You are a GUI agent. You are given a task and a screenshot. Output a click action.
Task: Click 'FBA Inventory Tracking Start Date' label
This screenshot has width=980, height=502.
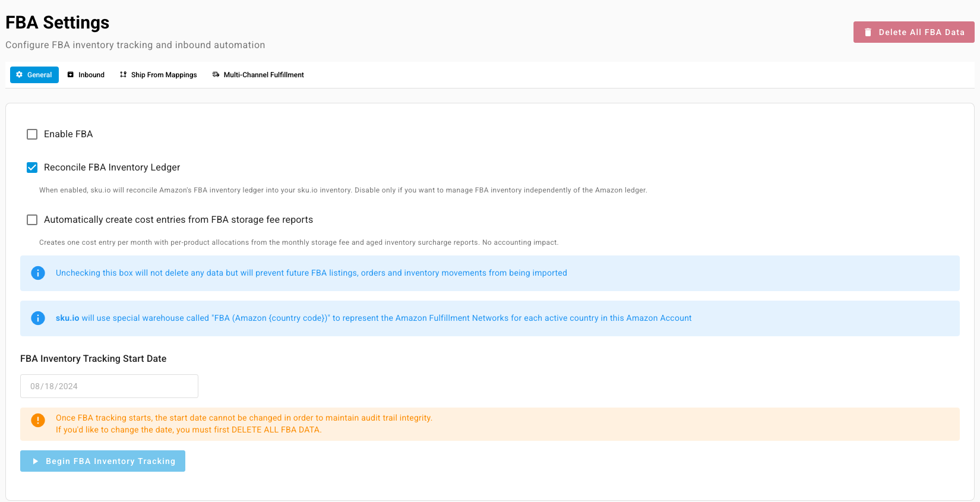(93, 359)
